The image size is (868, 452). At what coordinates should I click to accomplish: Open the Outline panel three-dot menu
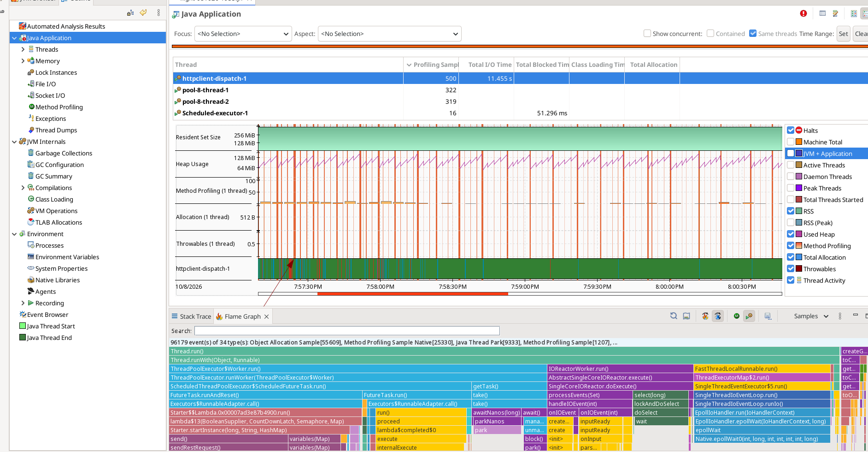(x=158, y=12)
